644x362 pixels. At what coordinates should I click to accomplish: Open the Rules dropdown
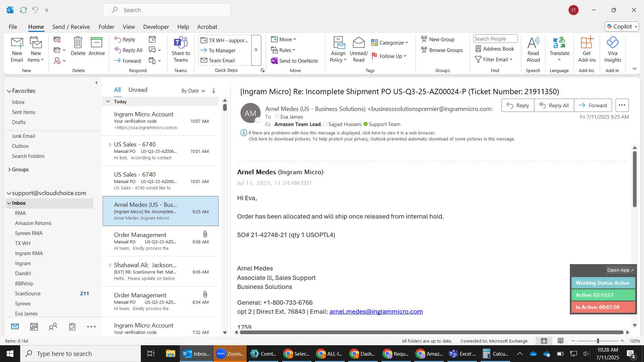[283, 50]
